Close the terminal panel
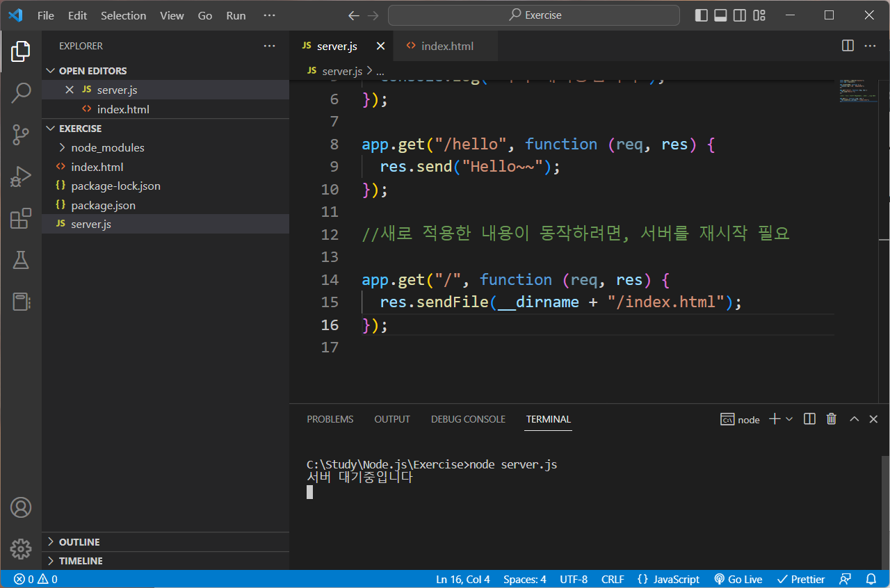Image resolution: width=890 pixels, height=588 pixels. point(875,419)
